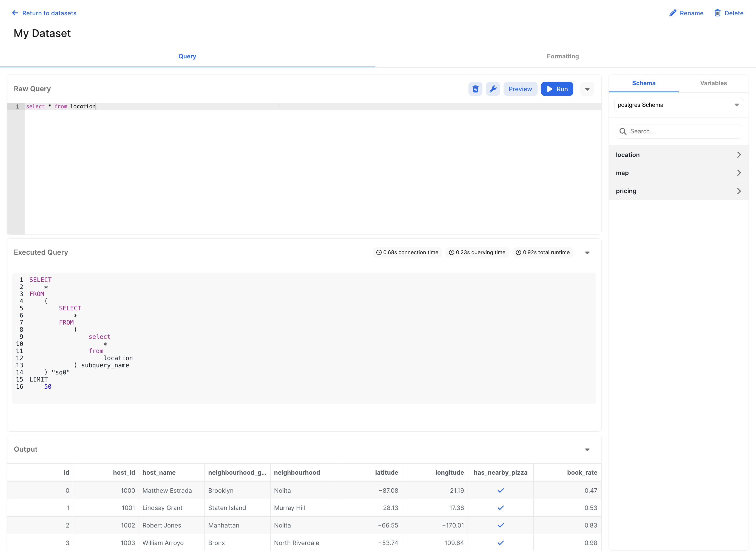756x556 pixels.
Task: Click the back arrow to datasets
Action: [x=15, y=13]
